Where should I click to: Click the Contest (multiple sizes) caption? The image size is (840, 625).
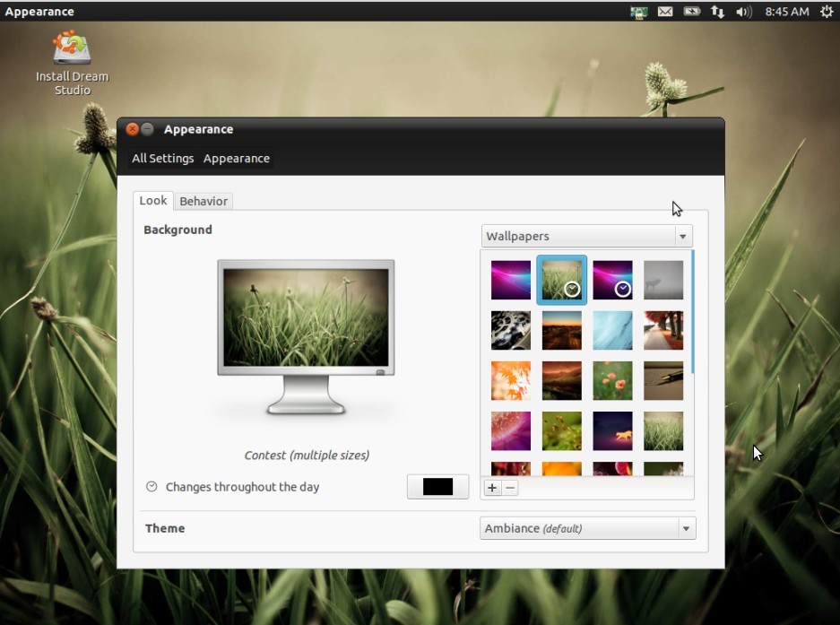pyautogui.click(x=307, y=456)
